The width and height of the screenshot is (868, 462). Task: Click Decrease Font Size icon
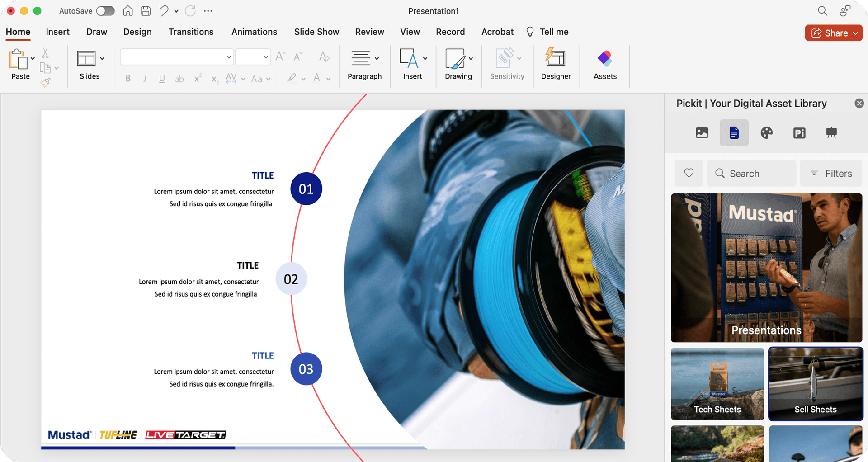pos(298,57)
